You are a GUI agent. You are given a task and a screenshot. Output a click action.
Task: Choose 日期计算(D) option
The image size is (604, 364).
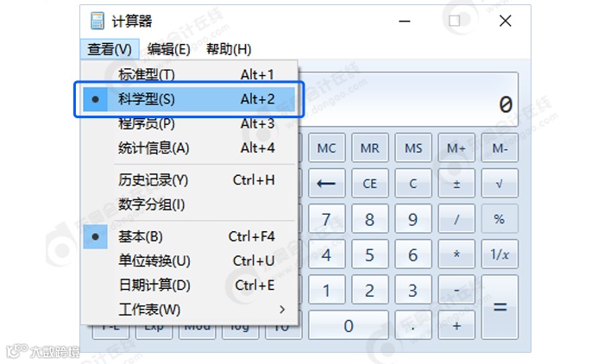189,285
